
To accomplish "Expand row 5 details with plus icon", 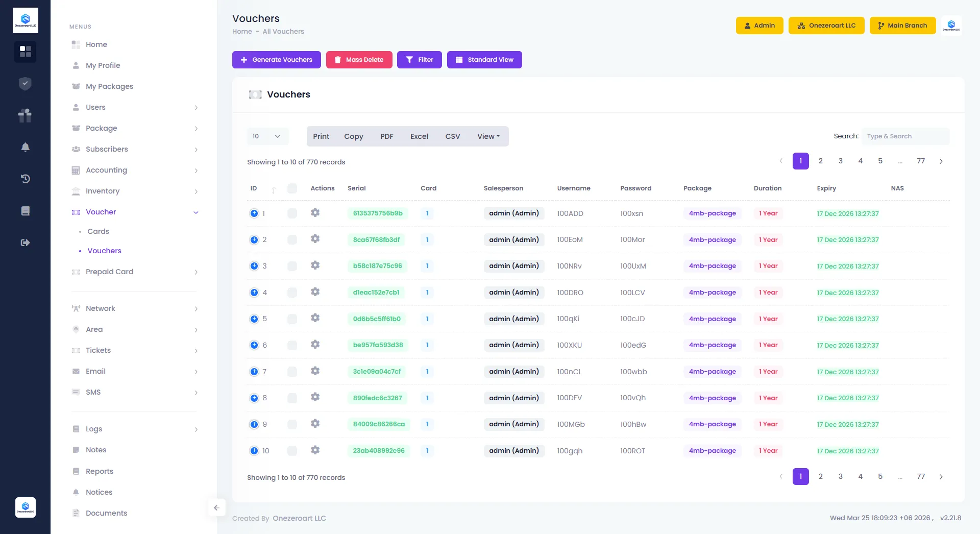I will [254, 319].
